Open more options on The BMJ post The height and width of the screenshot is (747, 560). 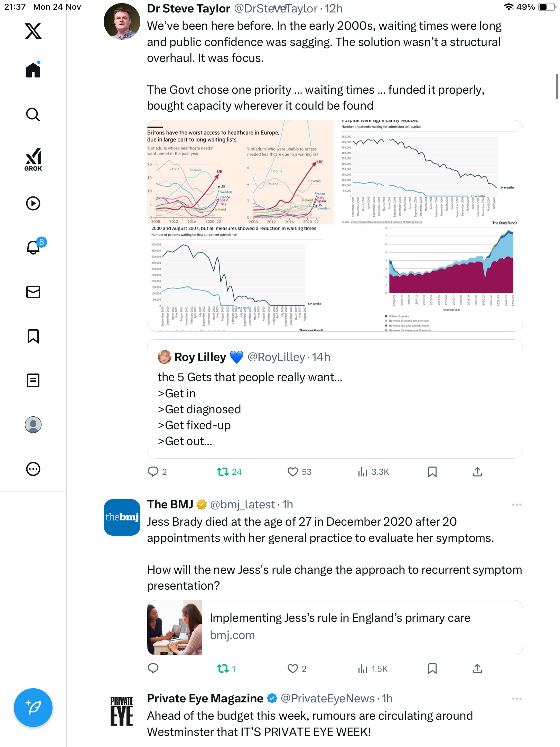[516, 505]
